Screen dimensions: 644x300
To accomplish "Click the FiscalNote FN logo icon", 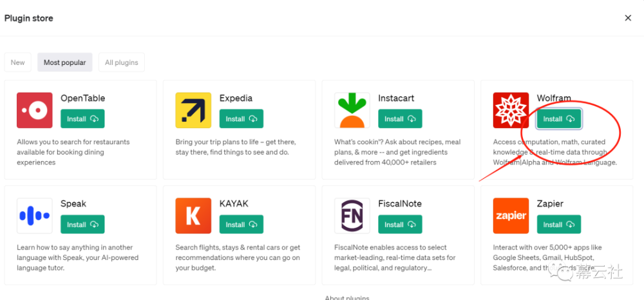I will [352, 216].
